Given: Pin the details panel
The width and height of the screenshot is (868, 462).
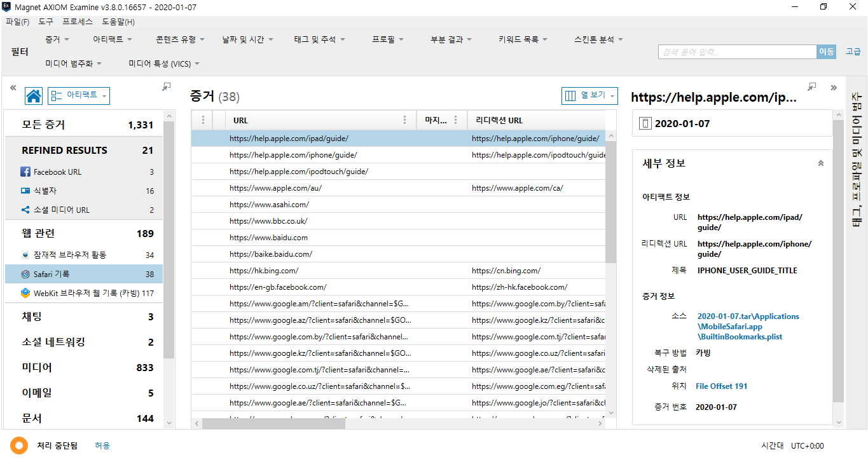Looking at the screenshot, I should [812, 86].
